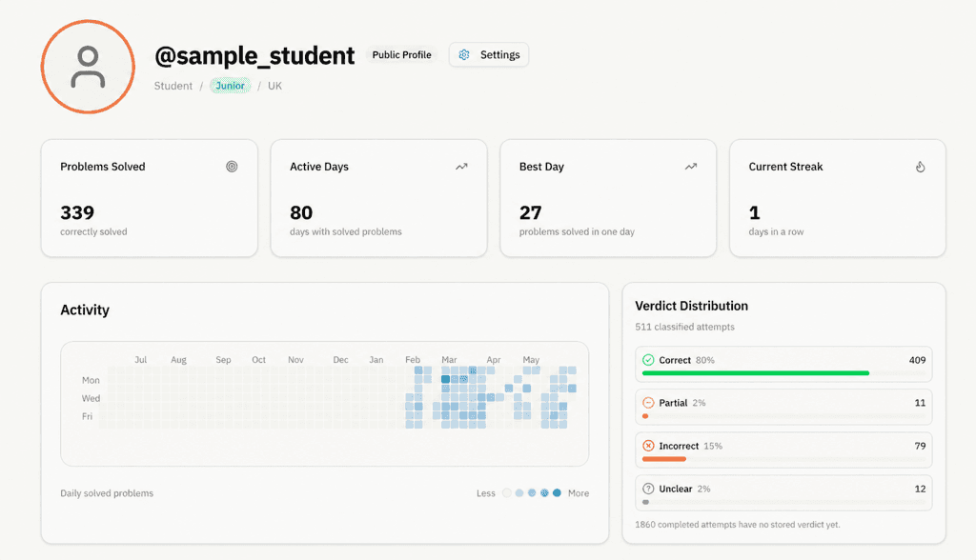Click the @sample_student username
The width and height of the screenshot is (976, 560).
click(254, 56)
